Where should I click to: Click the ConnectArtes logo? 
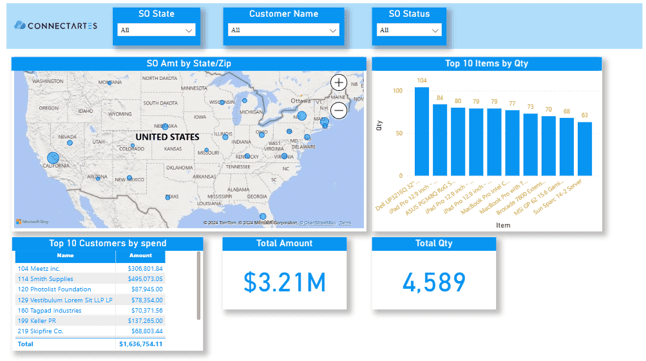coord(56,26)
